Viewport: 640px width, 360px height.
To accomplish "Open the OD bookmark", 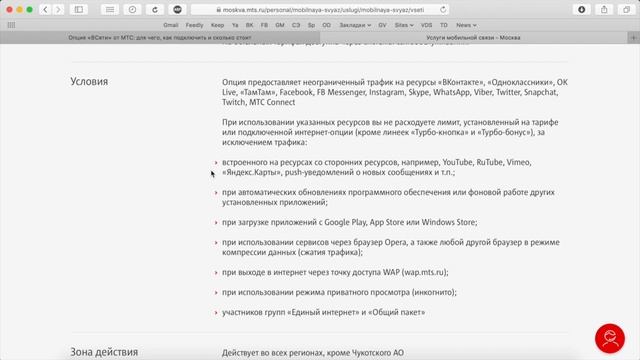I will [327, 25].
